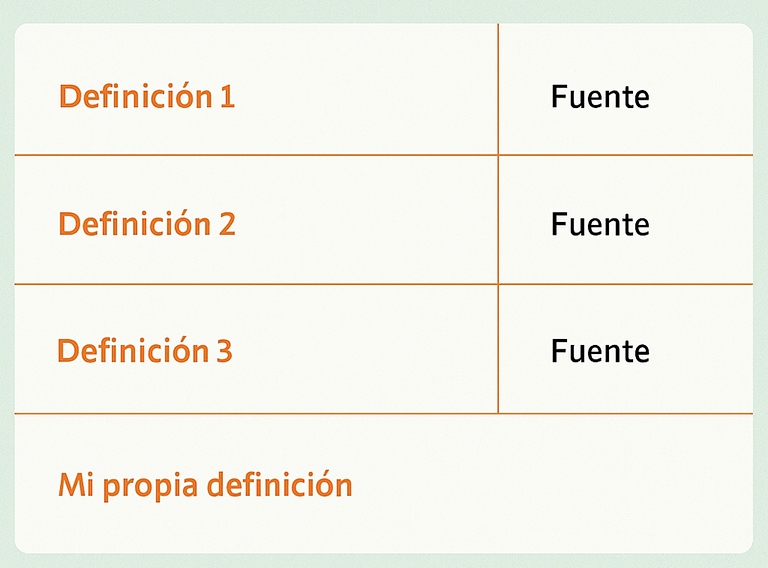Click the numeral "1" in the first heading
768x568 pixels.
point(227,97)
